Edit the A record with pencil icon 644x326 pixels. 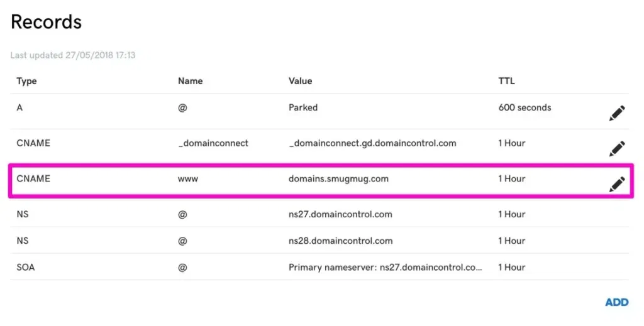[617, 113]
